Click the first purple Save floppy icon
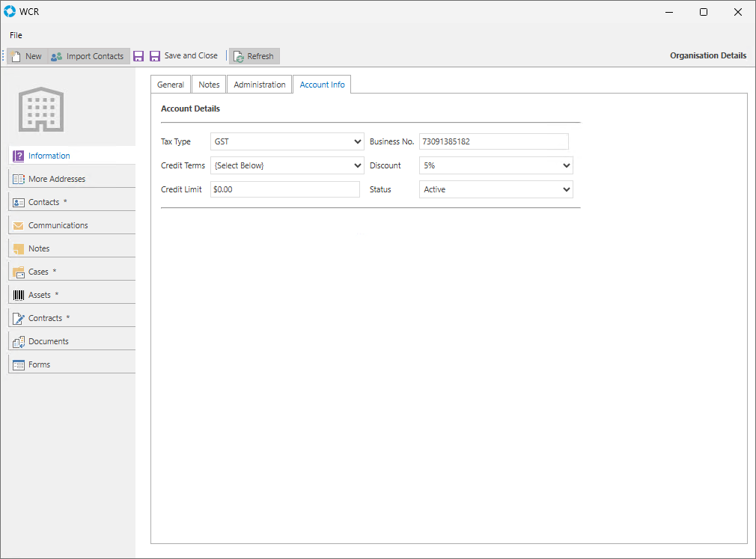 coord(138,56)
